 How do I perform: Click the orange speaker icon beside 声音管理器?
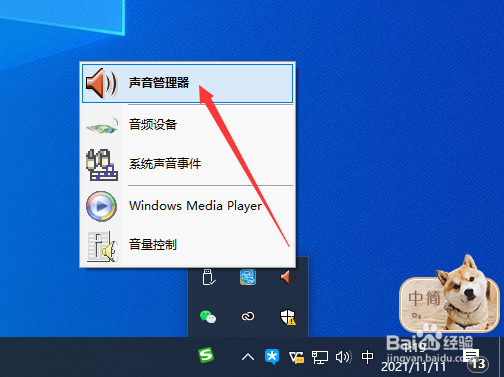coord(102,83)
